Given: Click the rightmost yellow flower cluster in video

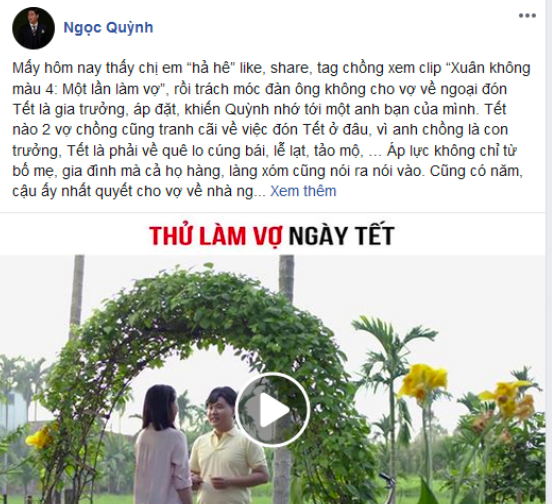Looking at the screenshot, I should [x=507, y=398].
